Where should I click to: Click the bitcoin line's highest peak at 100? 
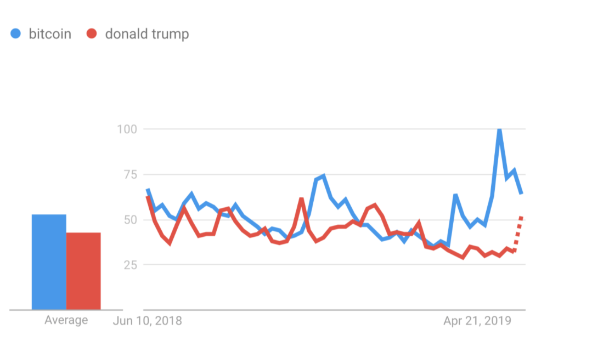point(499,130)
